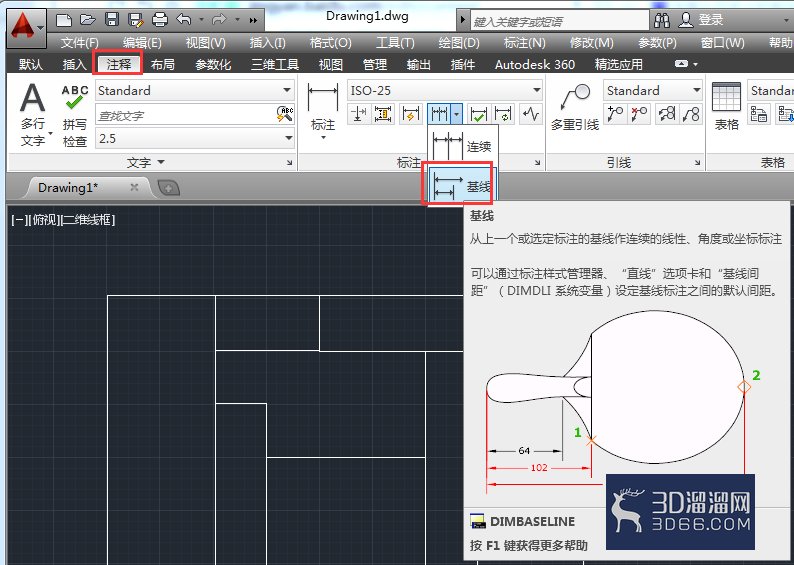The image size is (794, 565).
Task: Select the dimension inspection checkmark icon
Action: (478, 114)
